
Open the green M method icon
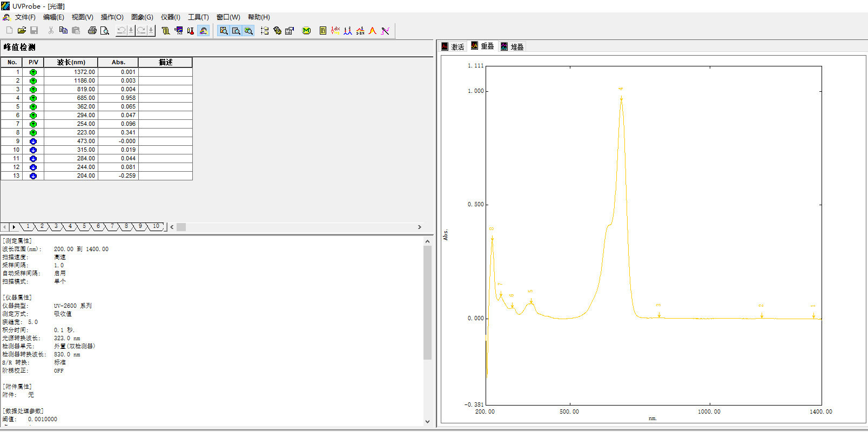(306, 31)
